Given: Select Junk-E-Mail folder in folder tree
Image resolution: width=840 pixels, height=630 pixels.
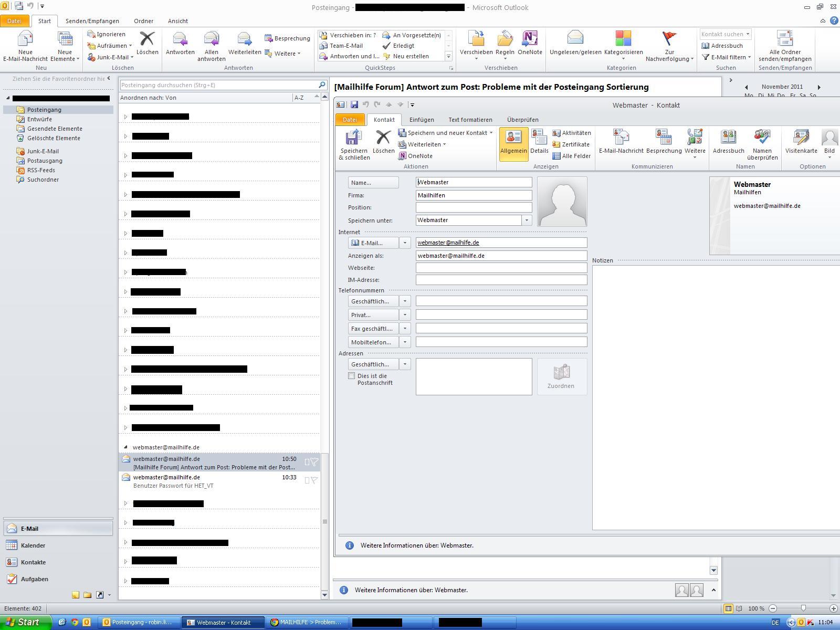Looking at the screenshot, I should 43,151.
